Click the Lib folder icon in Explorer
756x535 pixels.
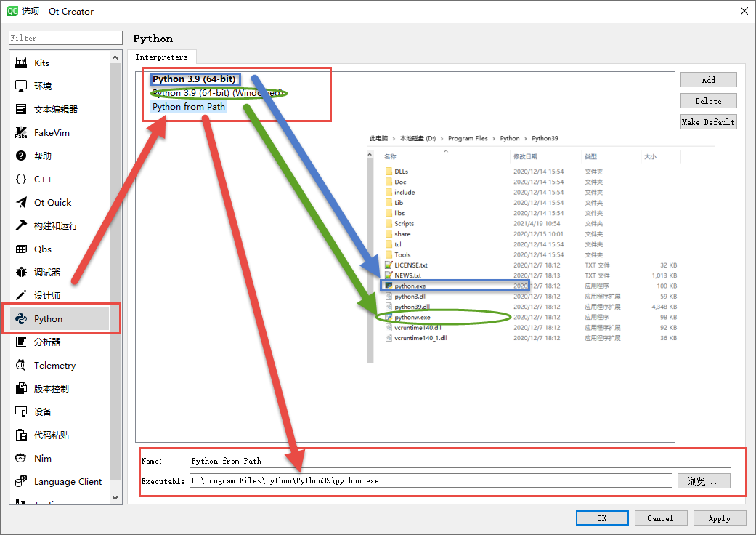tap(389, 203)
